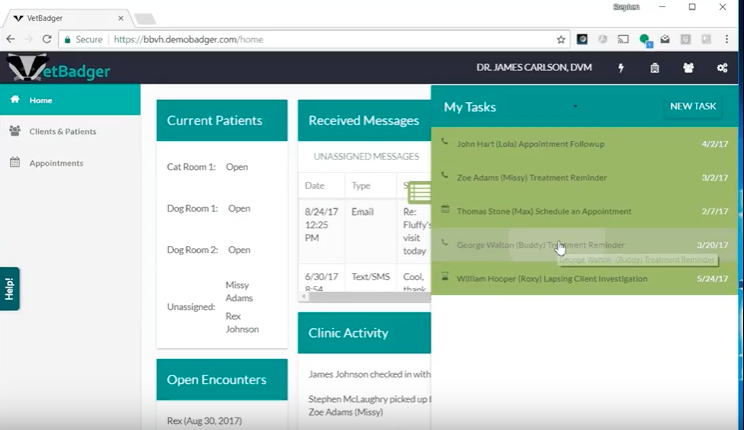Select Home in the sidebar menu
The width and height of the screenshot is (744, 430).
point(70,100)
